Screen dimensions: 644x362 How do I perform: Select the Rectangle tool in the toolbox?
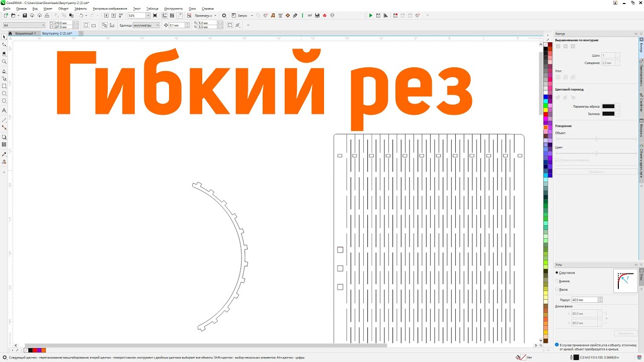click(x=5, y=86)
